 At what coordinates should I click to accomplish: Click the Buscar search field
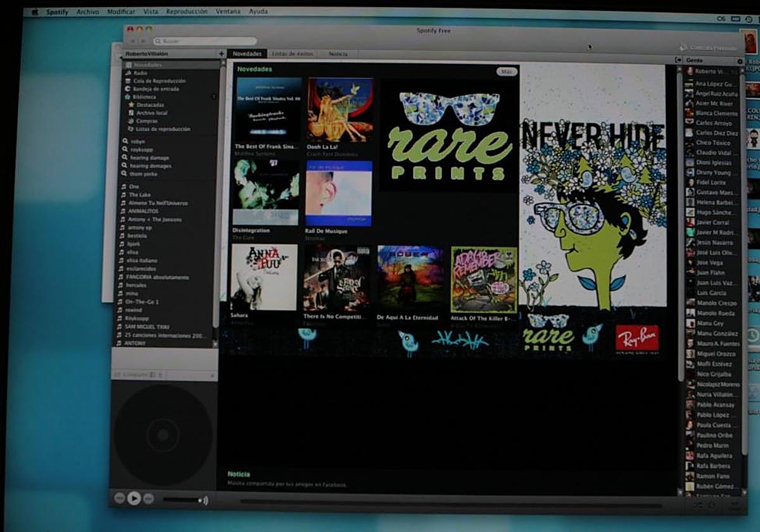[206, 41]
